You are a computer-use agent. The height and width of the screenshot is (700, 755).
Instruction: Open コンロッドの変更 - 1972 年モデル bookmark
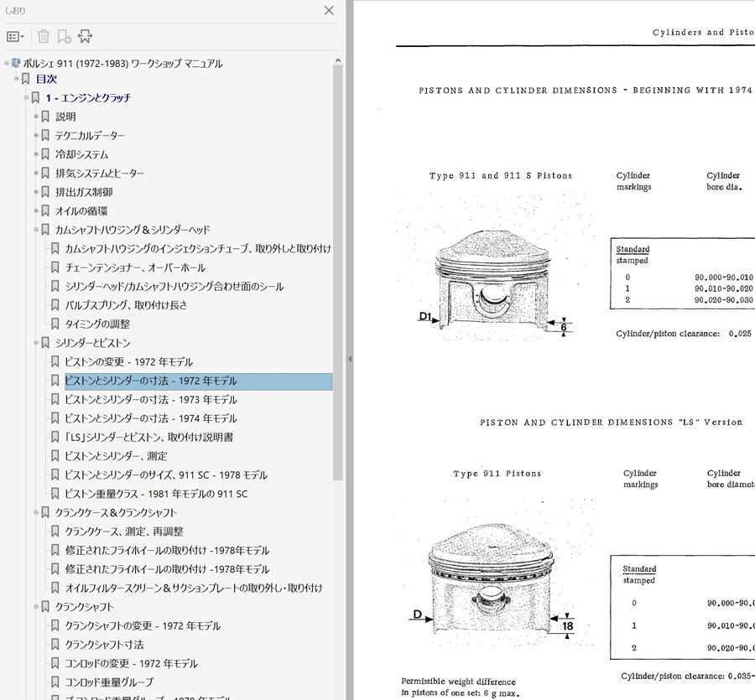pyautogui.click(x=132, y=663)
